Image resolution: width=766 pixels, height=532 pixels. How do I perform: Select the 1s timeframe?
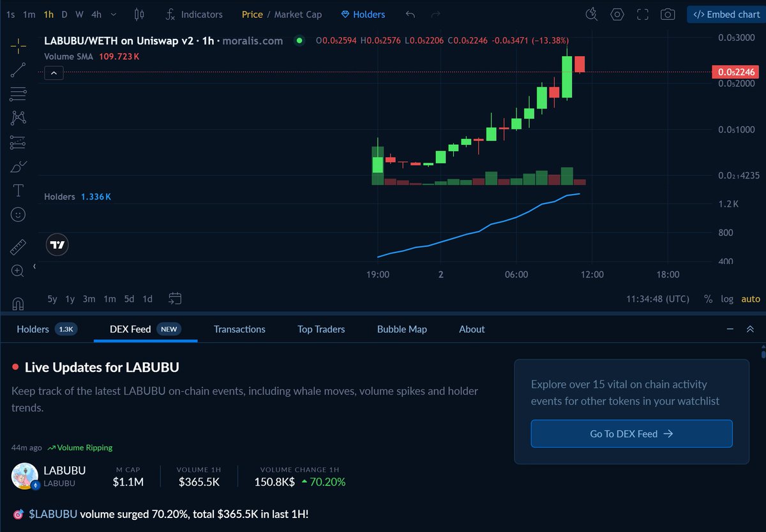(x=10, y=14)
